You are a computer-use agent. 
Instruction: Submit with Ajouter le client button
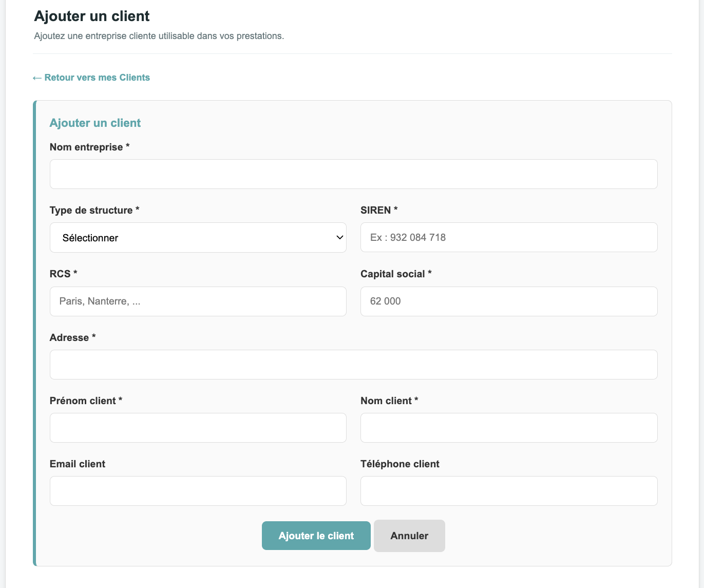[316, 536]
